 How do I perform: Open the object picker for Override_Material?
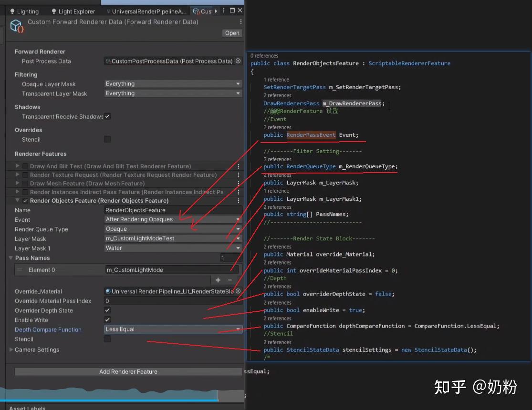click(x=239, y=291)
